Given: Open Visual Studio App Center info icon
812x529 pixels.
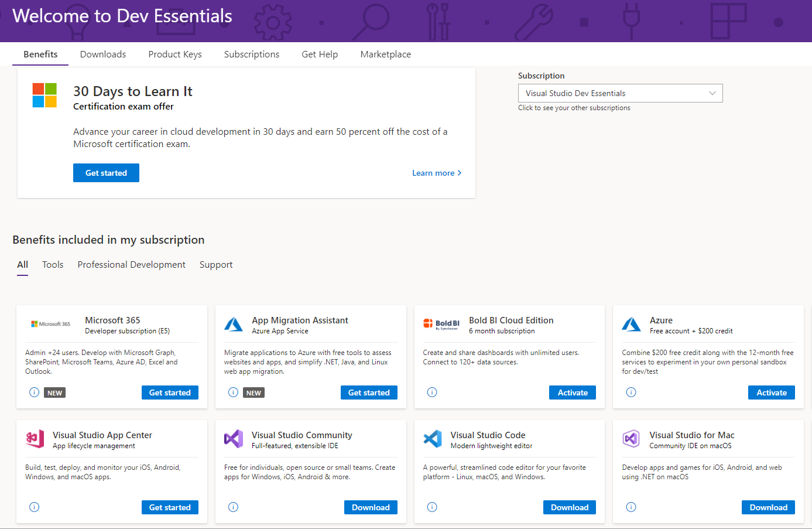Looking at the screenshot, I should (35, 507).
